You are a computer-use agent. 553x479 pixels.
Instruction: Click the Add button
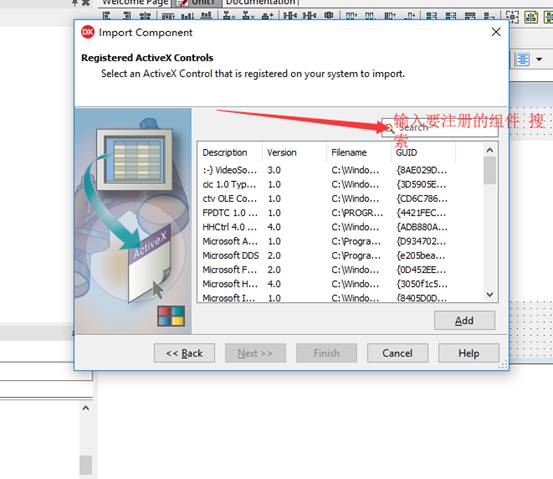[x=464, y=320]
